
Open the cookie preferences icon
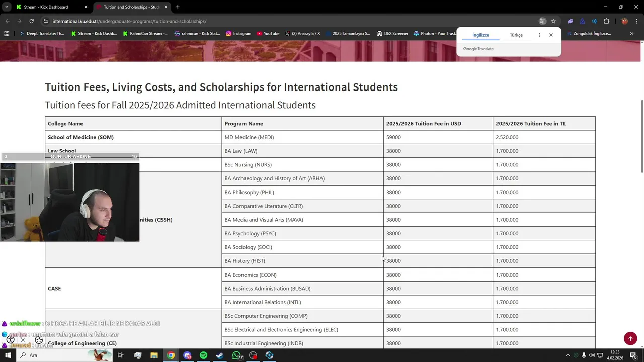[39, 340]
